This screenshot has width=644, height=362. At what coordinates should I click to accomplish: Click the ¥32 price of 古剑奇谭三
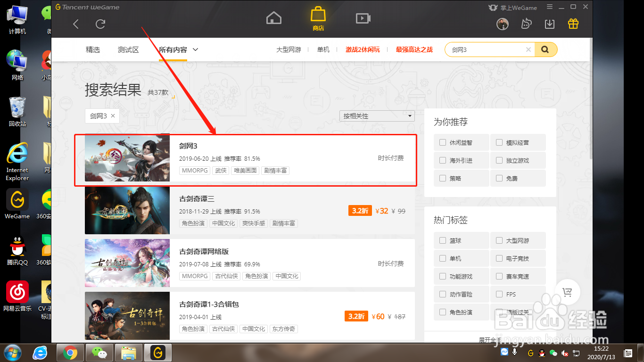382,211
